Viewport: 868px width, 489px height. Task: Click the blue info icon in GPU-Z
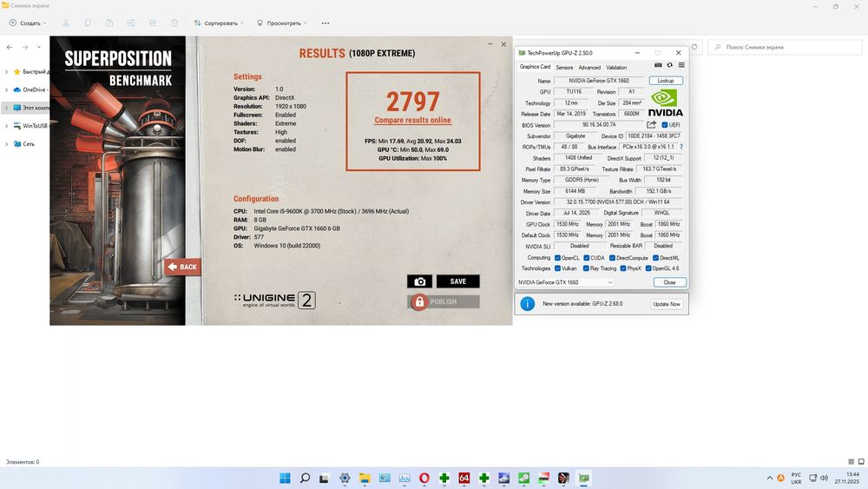pyautogui.click(x=528, y=304)
